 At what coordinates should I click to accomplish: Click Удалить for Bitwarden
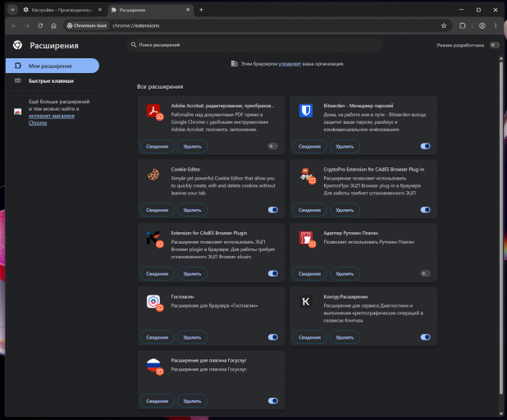[345, 147]
